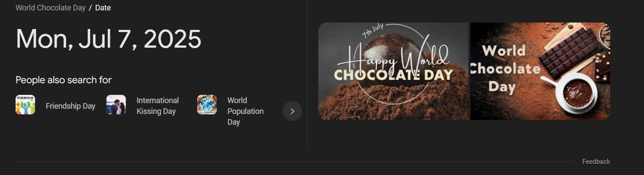Click the World Chocolate Day text in second image
The width and height of the screenshot is (644, 175).
click(505, 68)
